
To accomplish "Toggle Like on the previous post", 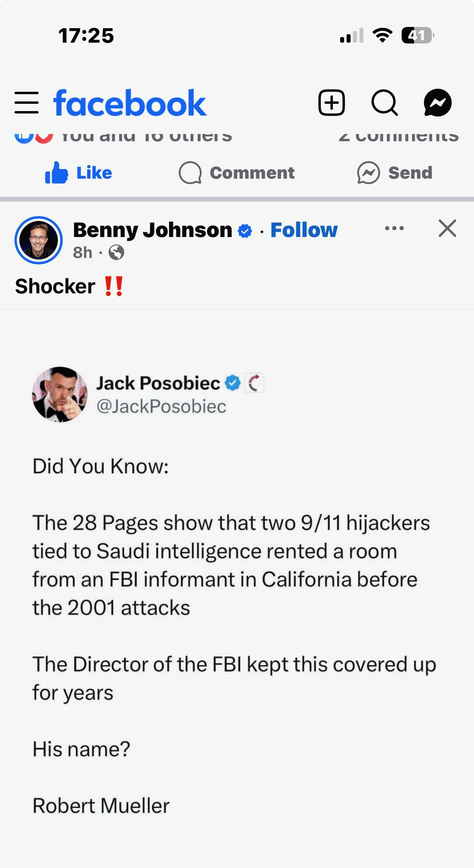I will [x=79, y=173].
